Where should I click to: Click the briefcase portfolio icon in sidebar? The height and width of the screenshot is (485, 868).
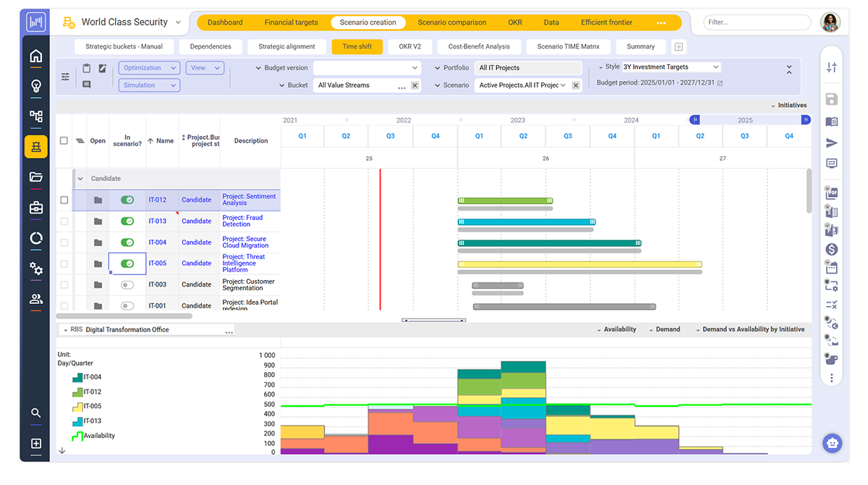35,208
